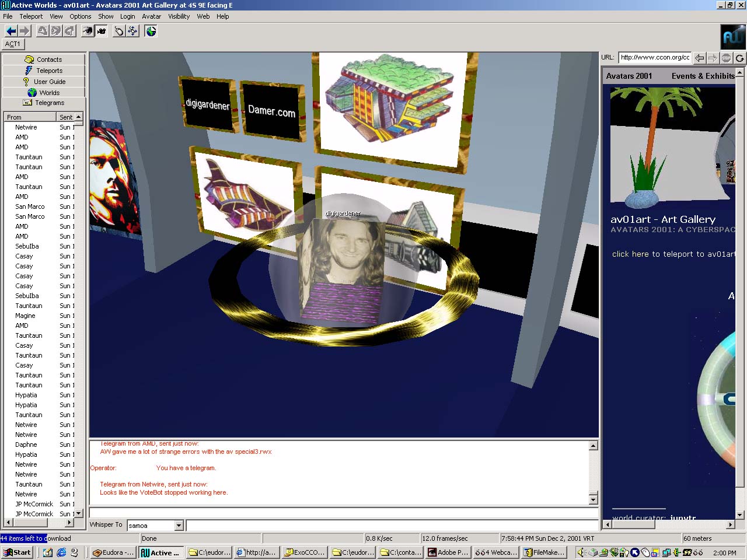Reload the web panel page
Viewport: 747px width, 560px height.
pos(739,58)
